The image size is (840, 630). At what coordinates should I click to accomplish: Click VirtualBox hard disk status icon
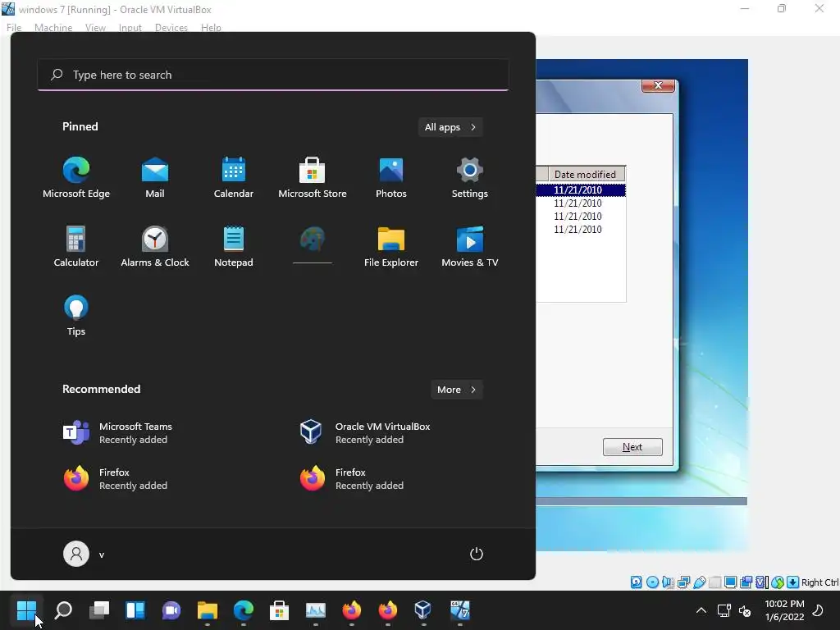(636, 582)
